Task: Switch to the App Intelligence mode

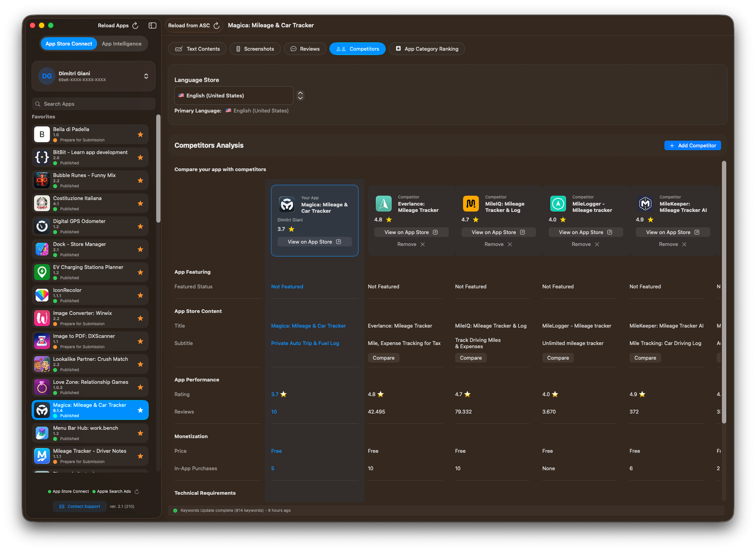Action: [x=121, y=44]
